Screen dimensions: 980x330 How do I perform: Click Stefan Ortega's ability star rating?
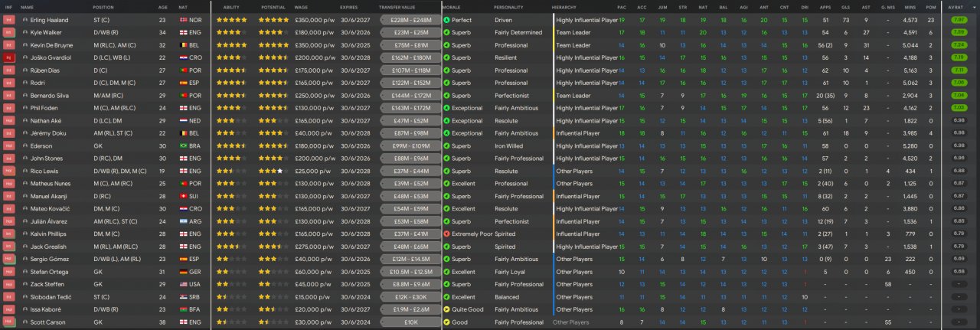[x=232, y=272]
